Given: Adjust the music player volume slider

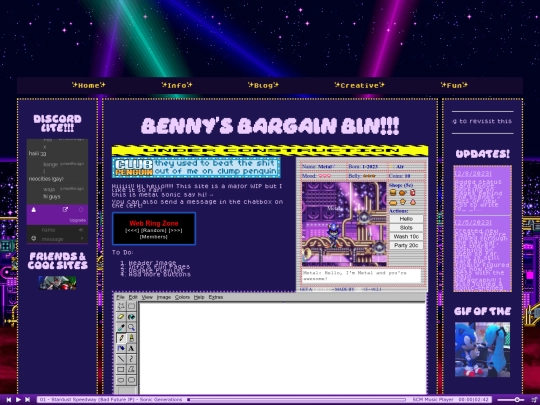Looking at the screenshot, I should pos(511,399).
